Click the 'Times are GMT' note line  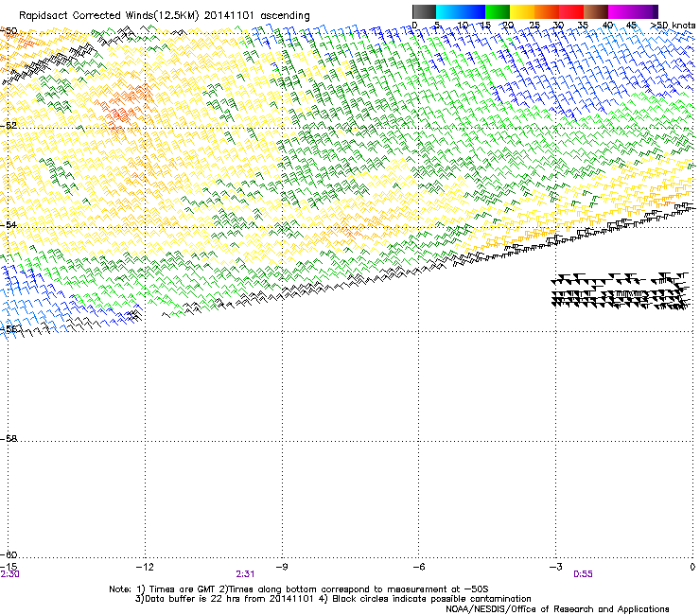pos(299,589)
